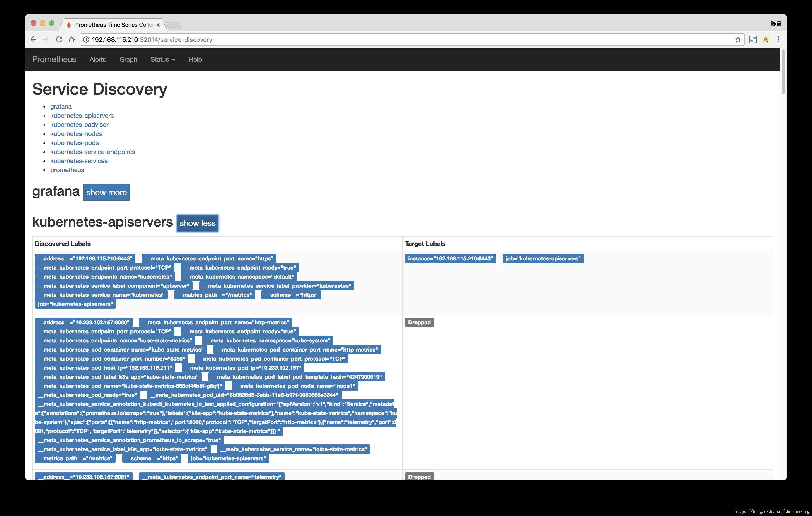Go back using the browser back arrow
This screenshot has height=516, width=812.
(33, 39)
